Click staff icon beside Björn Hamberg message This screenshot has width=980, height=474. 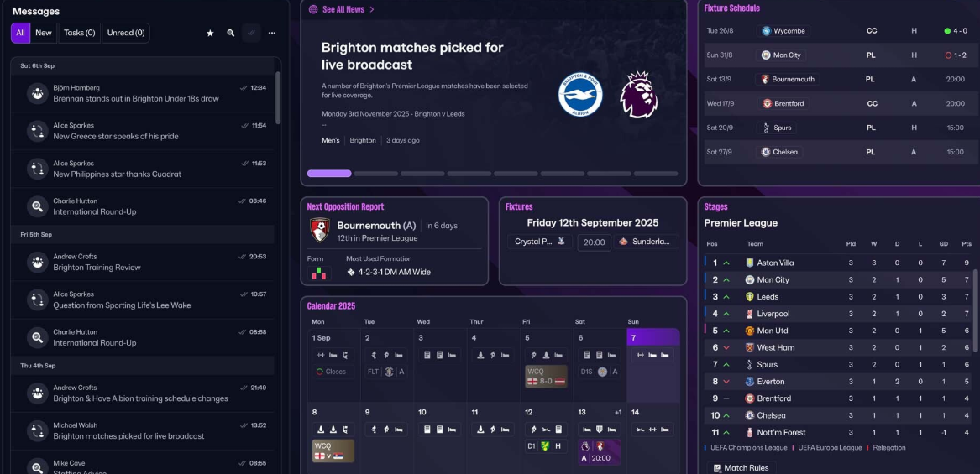tap(38, 94)
